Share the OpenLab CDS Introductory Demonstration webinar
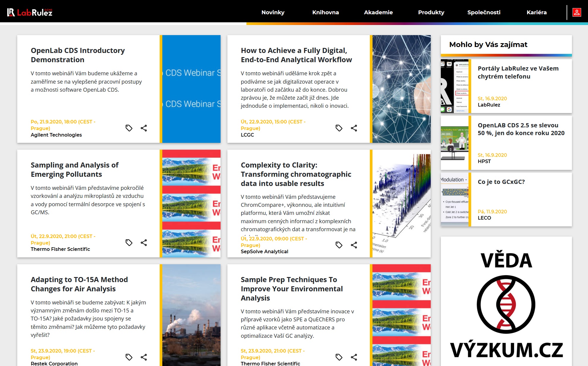 144,128
